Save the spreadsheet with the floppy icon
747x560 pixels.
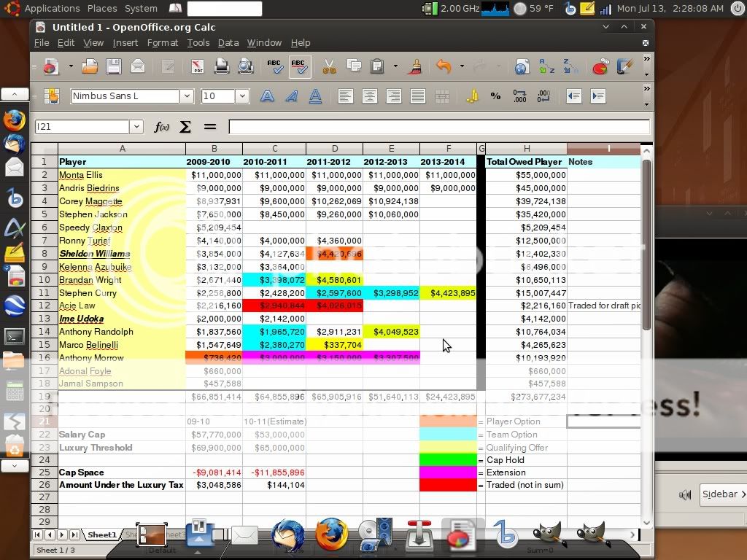(113, 66)
